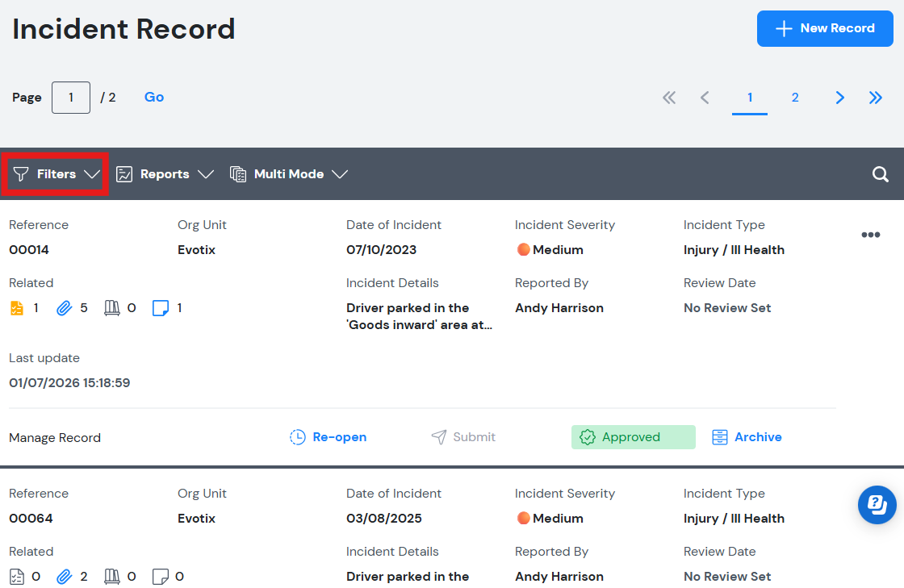
Task: Click the Incident Record page heading
Action: point(123,29)
